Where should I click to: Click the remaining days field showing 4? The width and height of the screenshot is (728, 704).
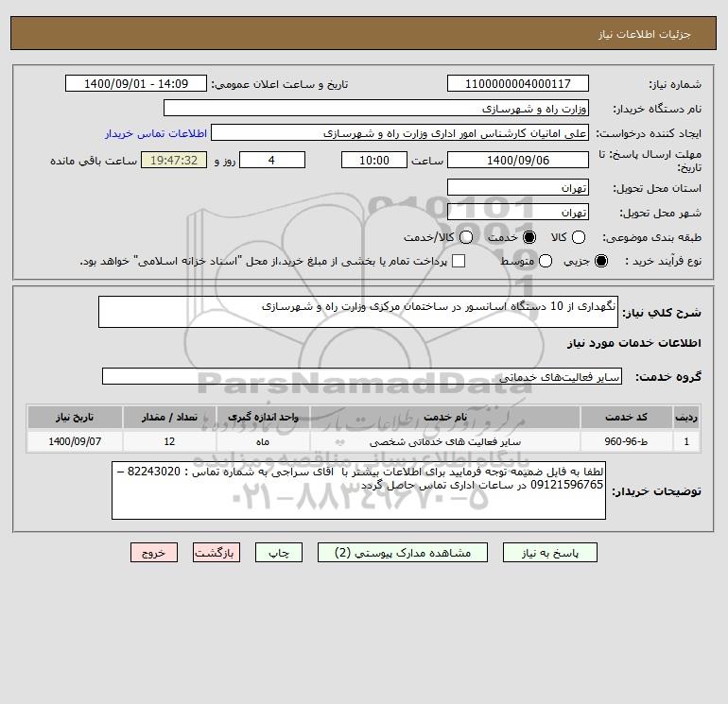pyautogui.click(x=272, y=160)
